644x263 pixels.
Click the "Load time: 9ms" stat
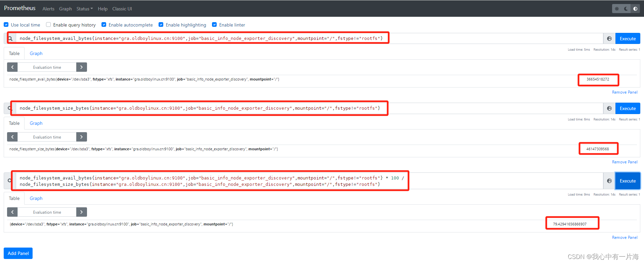coord(579,195)
